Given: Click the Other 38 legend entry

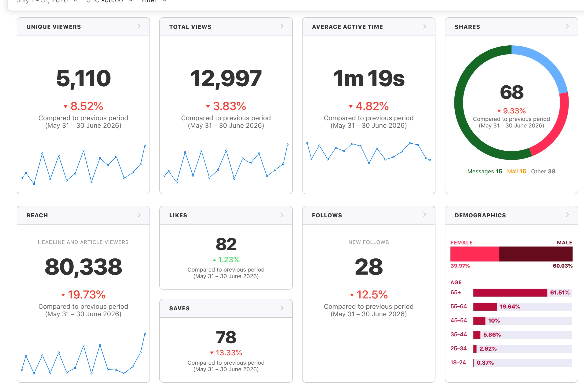Looking at the screenshot, I should (543, 171).
